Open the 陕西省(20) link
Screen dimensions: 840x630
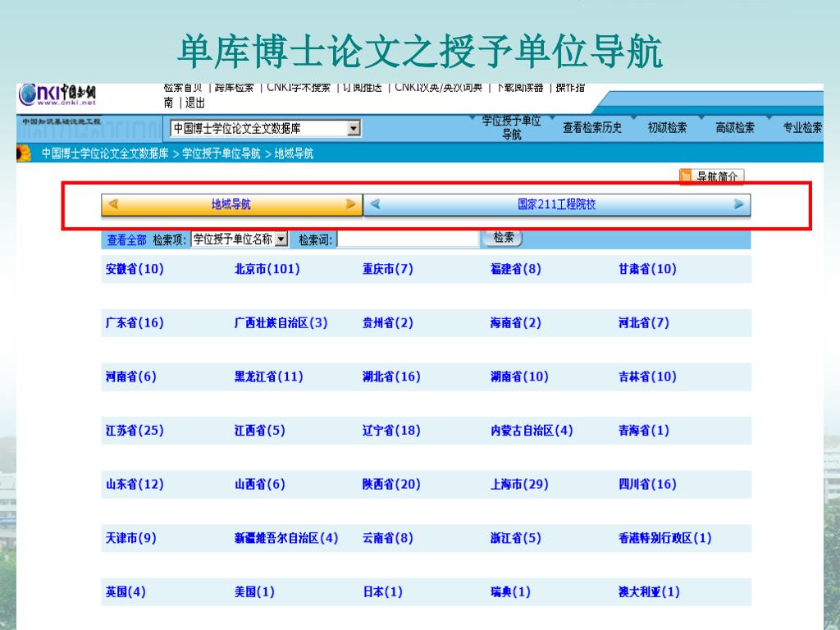[x=391, y=484]
